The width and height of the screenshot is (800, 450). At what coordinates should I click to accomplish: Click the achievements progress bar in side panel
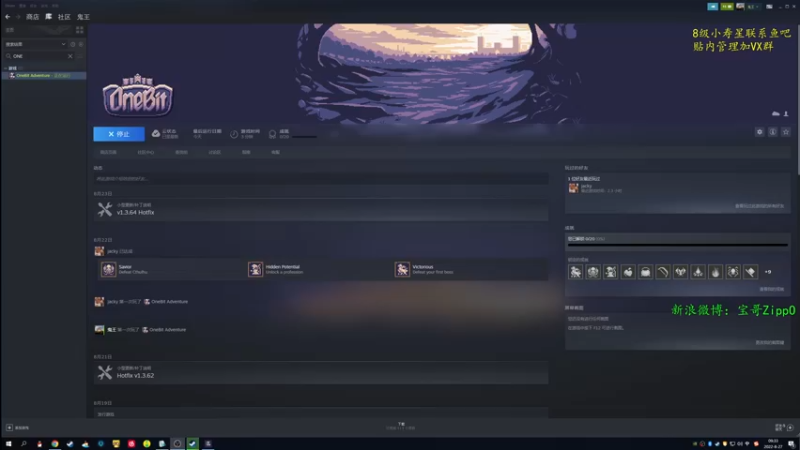(x=678, y=245)
